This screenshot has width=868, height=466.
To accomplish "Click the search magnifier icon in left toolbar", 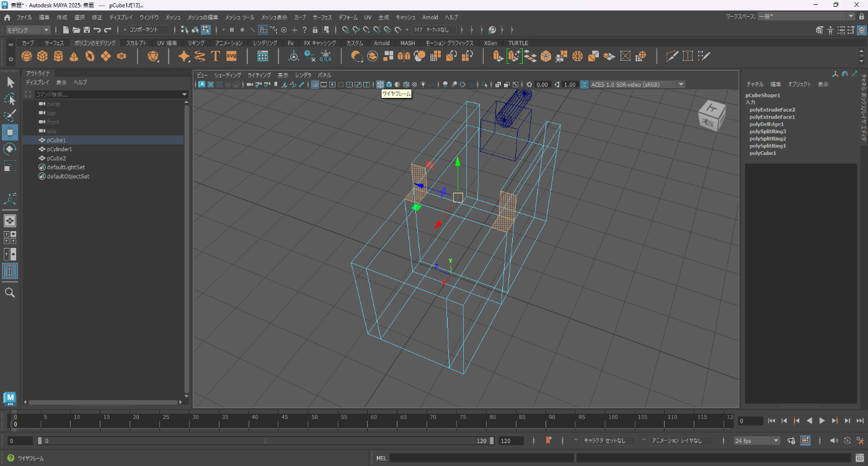I will [10, 292].
